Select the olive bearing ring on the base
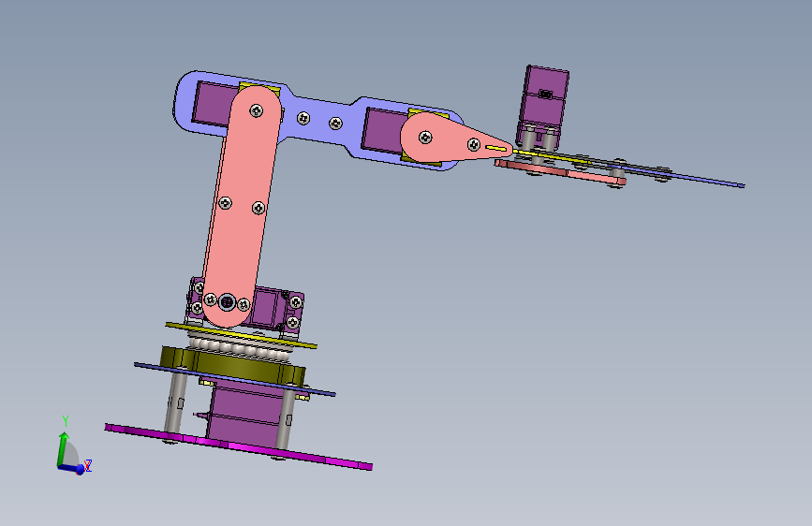The image size is (812, 526). click(233, 367)
